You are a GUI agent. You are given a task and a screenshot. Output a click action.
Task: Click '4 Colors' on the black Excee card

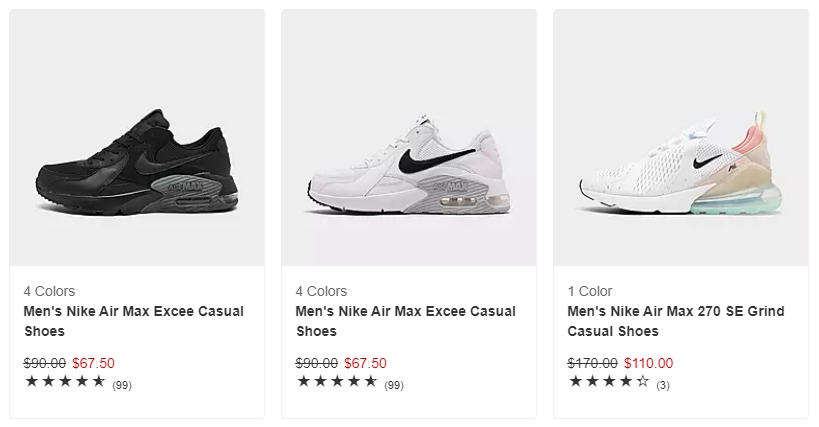point(49,291)
